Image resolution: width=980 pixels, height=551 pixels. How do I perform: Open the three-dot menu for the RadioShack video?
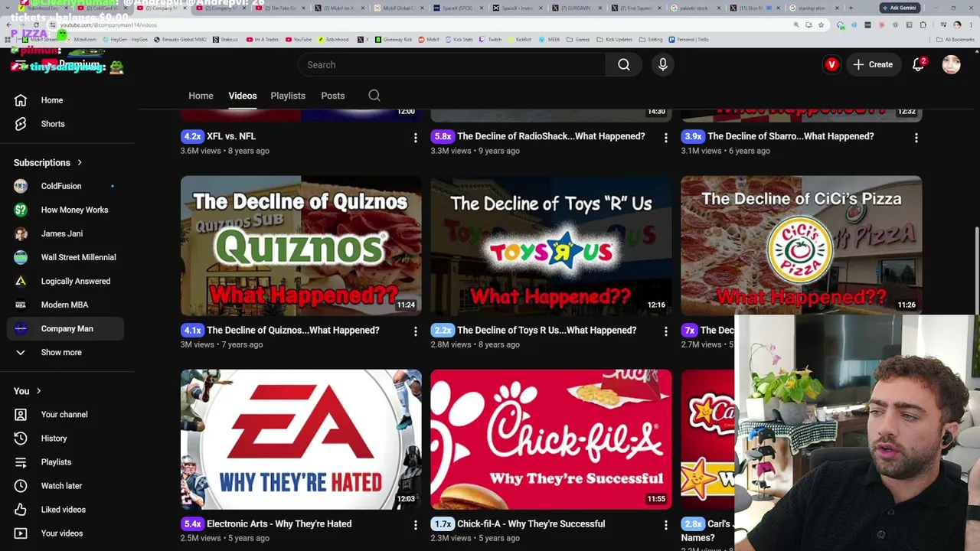coord(665,138)
